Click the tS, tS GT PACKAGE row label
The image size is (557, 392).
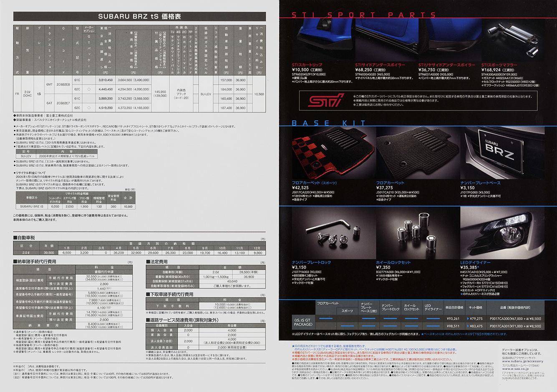coord(303,322)
